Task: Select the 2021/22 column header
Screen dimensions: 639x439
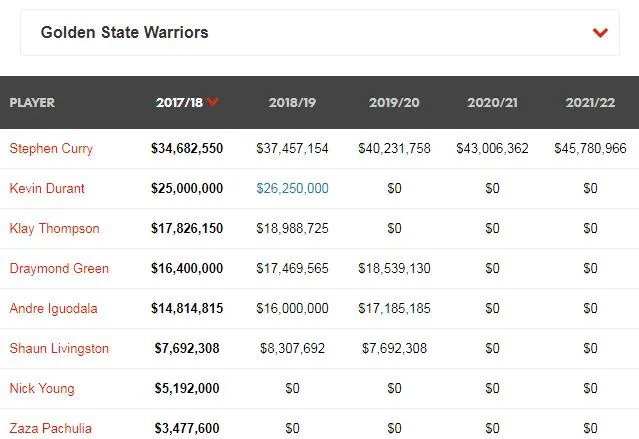Action: (590, 102)
